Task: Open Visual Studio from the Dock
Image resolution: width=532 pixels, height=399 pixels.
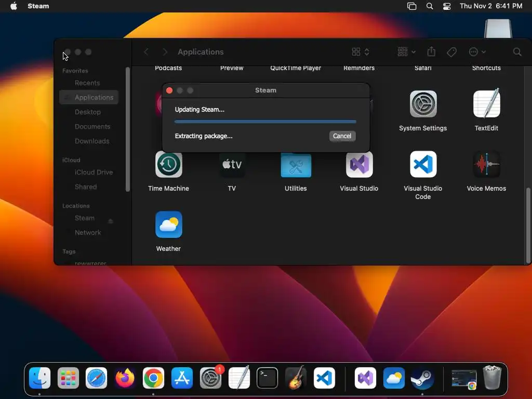Action: [365, 378]
